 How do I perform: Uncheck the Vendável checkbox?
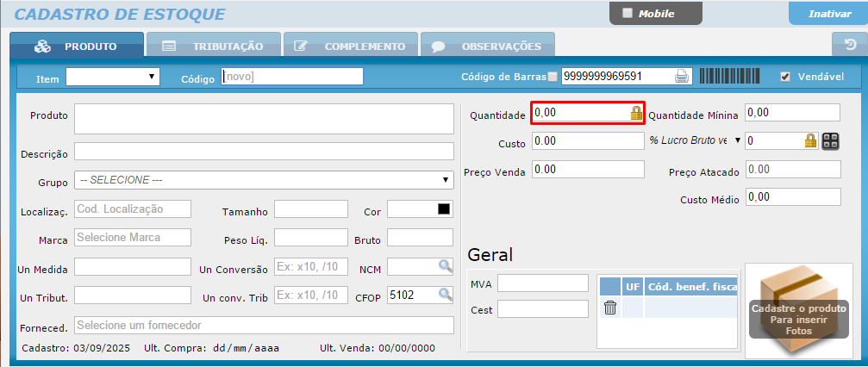(784, 77)
